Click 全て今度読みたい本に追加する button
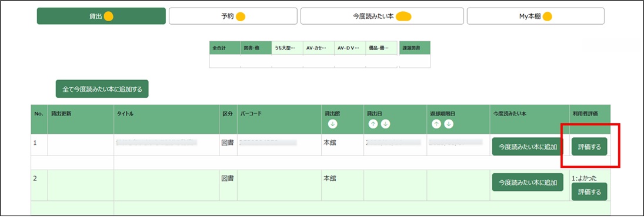This screenshot has height=218, width=644. point(102,89)
